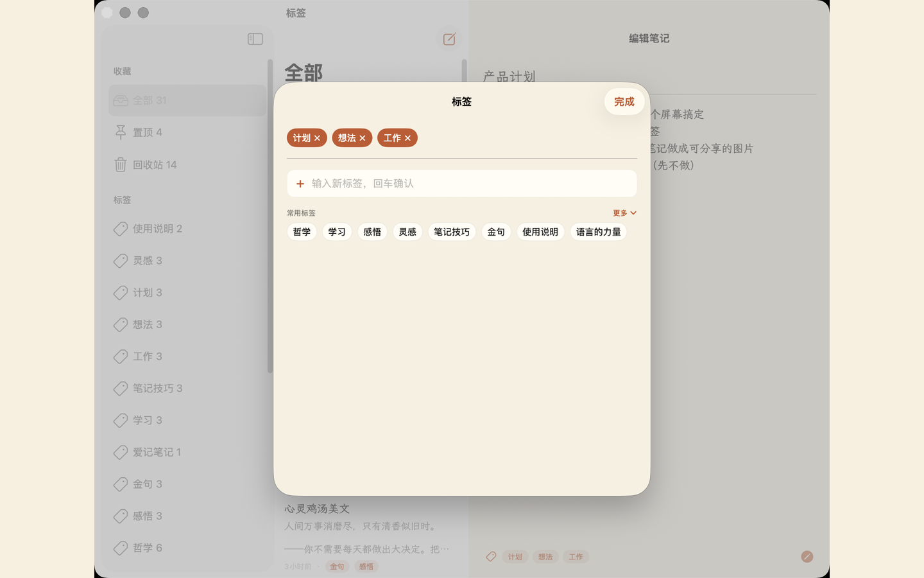
Task: Add the 感悟 common tag
Action: [372, 232]
